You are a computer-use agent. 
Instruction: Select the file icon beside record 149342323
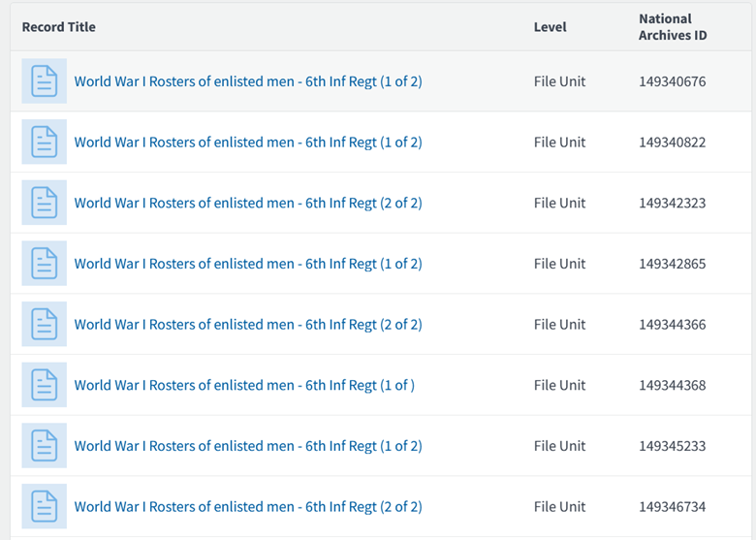[45, 203]
